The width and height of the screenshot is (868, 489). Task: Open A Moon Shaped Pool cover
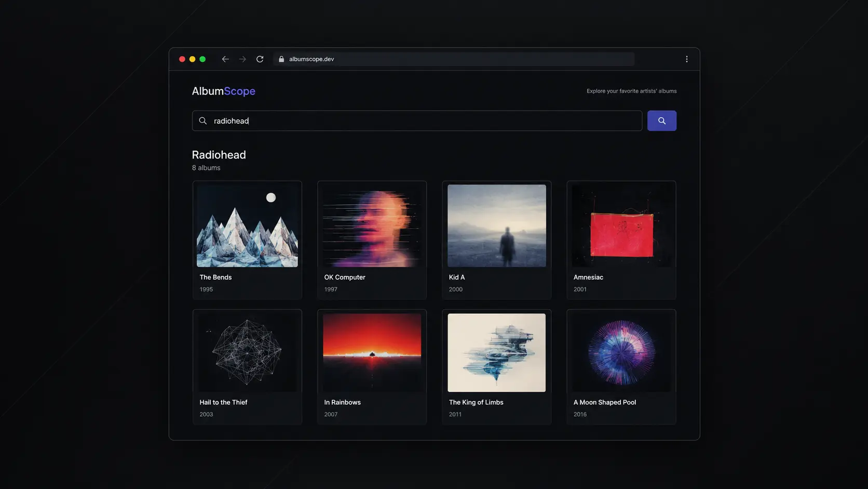621,352
